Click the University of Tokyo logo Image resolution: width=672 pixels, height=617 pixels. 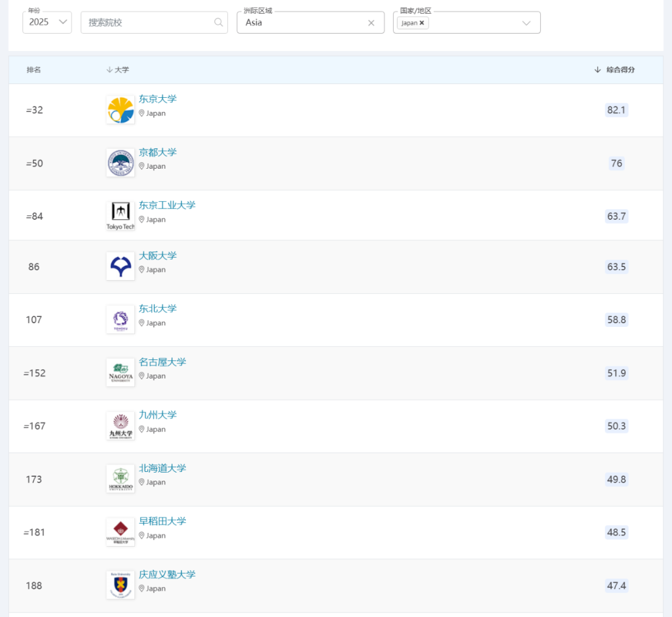[120, 110]
